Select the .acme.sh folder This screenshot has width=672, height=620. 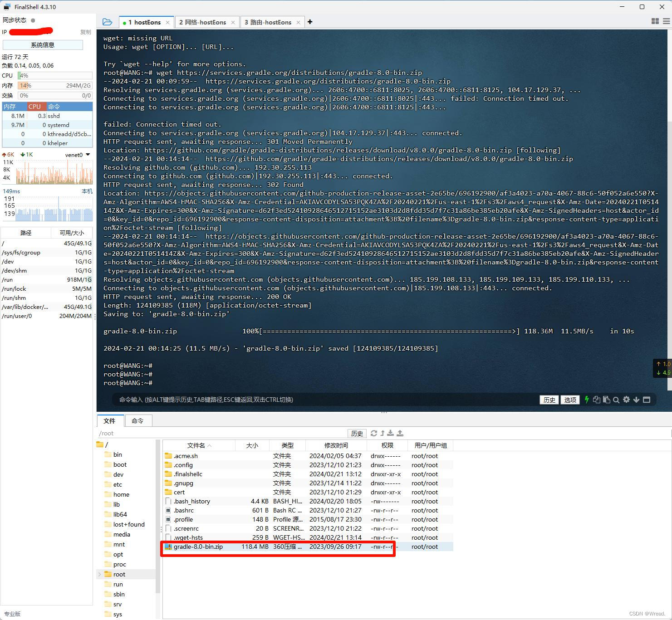click(308, 456)
